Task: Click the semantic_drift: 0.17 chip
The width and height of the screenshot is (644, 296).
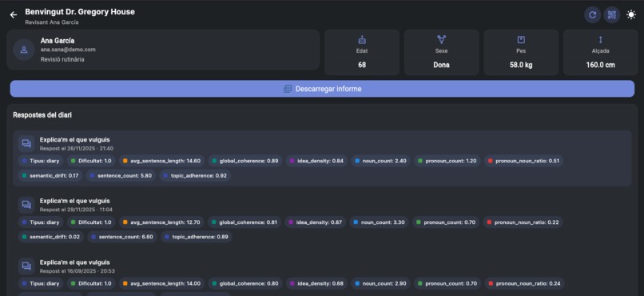Action: tap(50, 175)
